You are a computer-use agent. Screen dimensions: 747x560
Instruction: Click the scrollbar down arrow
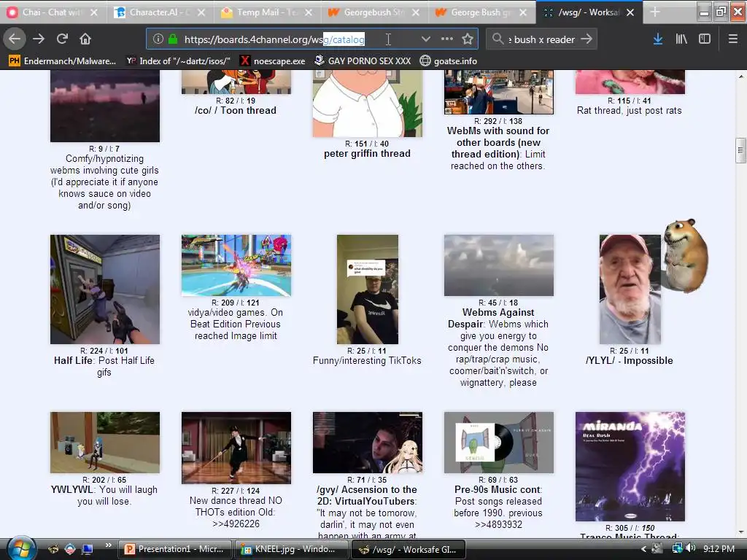(x=741, y=533)
